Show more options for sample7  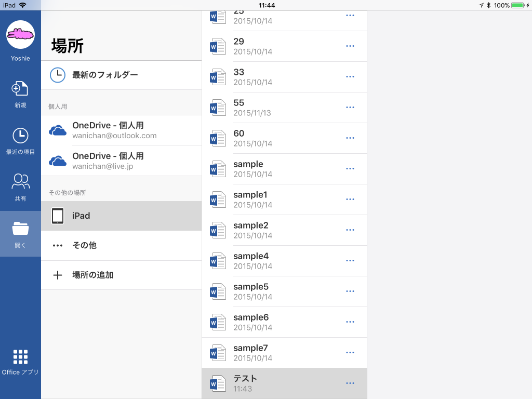[350, 353]
